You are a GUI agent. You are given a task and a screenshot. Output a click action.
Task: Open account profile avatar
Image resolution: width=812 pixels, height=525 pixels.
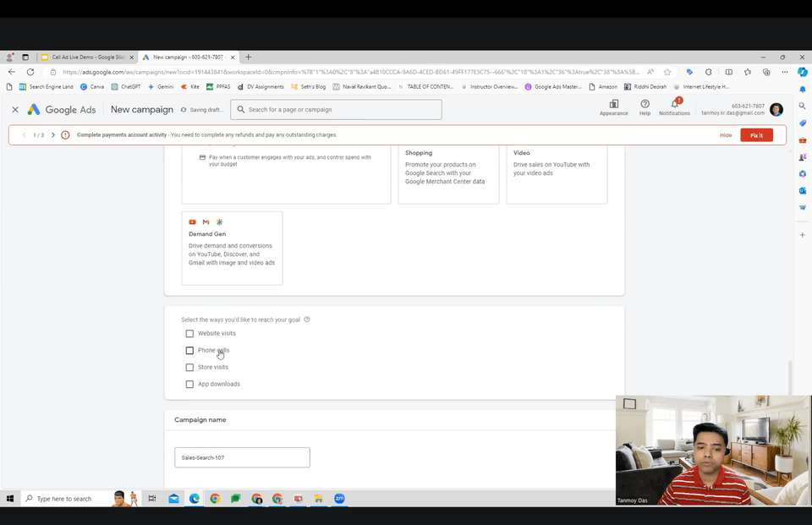(x=776, y=109)
